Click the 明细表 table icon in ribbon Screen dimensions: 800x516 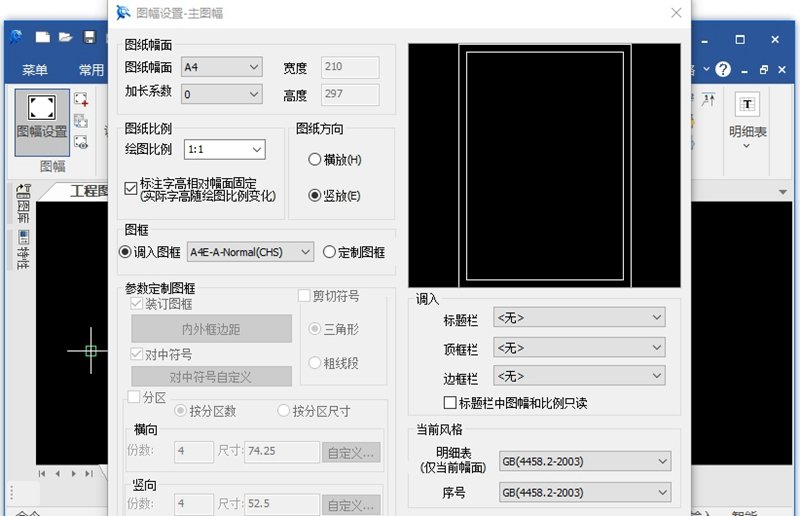tap(747, 104)
